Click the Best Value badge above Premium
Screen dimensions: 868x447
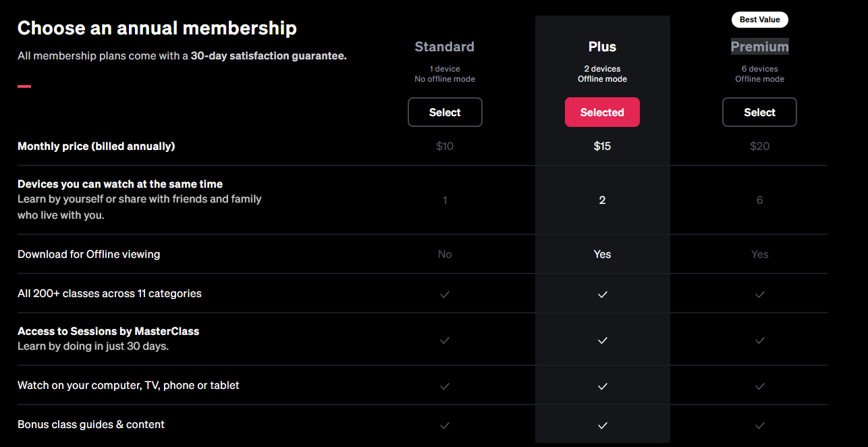[x=759, y=20]
